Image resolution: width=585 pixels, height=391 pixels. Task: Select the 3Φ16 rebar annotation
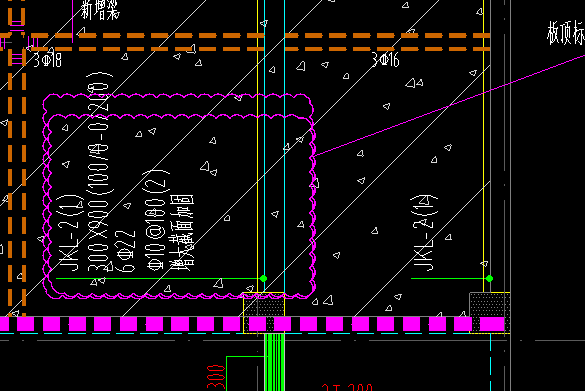click(385, 60)
